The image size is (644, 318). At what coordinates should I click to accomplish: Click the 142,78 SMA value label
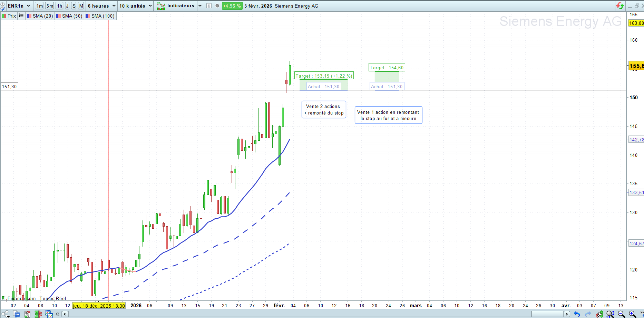(x=636, y=140)
